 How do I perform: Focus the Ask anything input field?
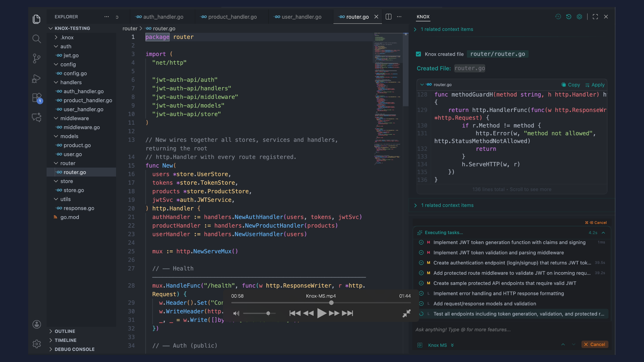(x=486, y=329)
